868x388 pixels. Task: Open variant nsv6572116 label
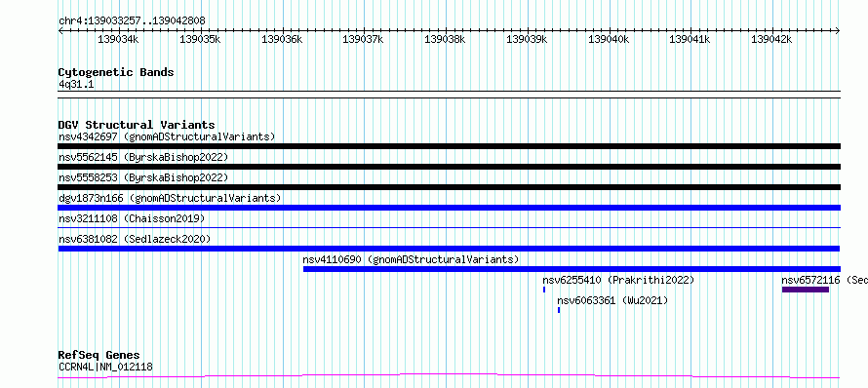click(x=824, y=280)
